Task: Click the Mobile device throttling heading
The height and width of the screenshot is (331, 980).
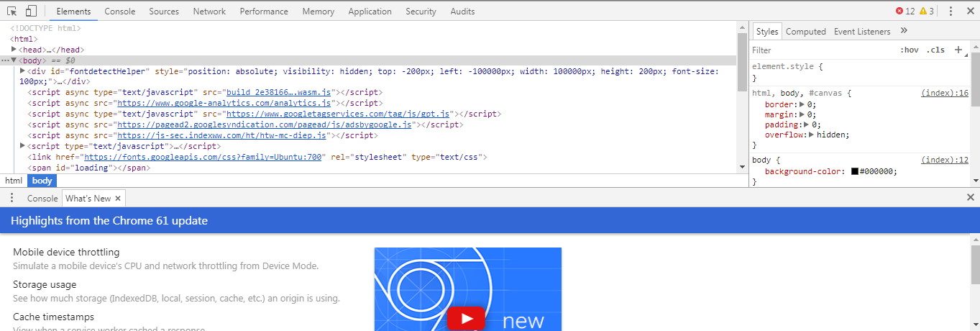Action: [x=66, y=253]
